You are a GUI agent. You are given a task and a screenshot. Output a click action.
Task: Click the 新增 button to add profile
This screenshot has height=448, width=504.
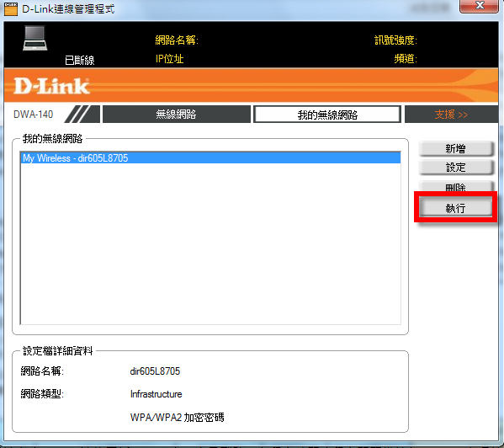(455, 148)
